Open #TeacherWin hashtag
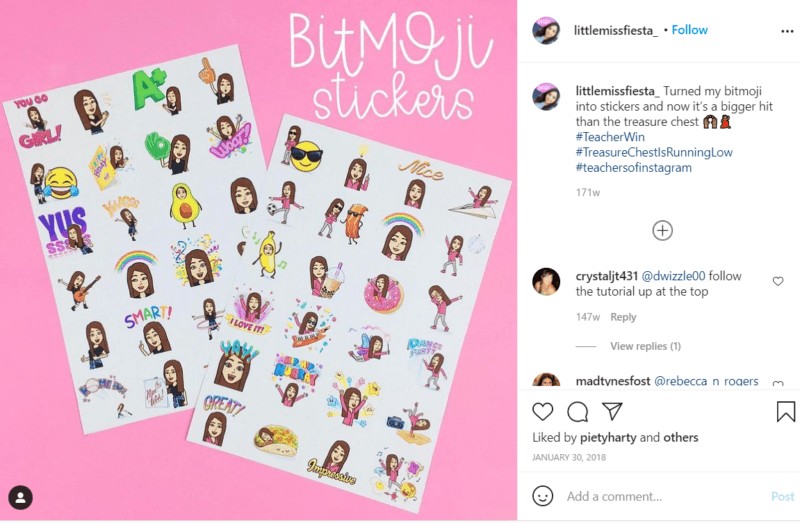This screenshot has width=800, height=523. click(x=610, y=137)
